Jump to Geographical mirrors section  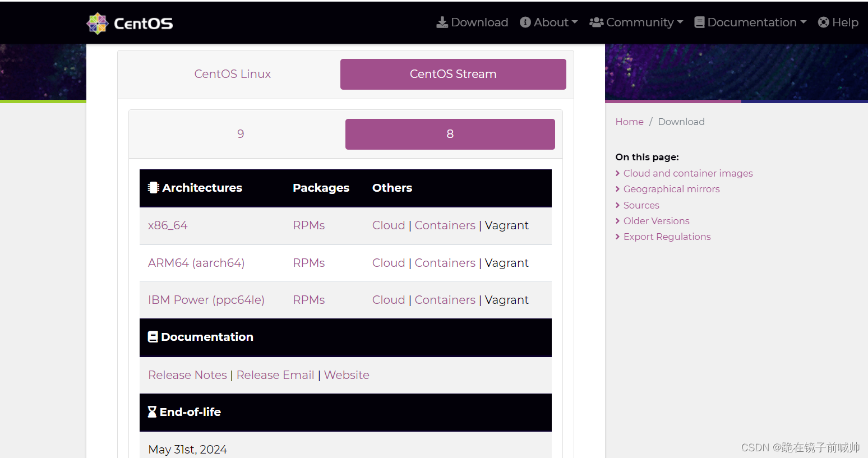pyautogui.click(x=672, y=189)
